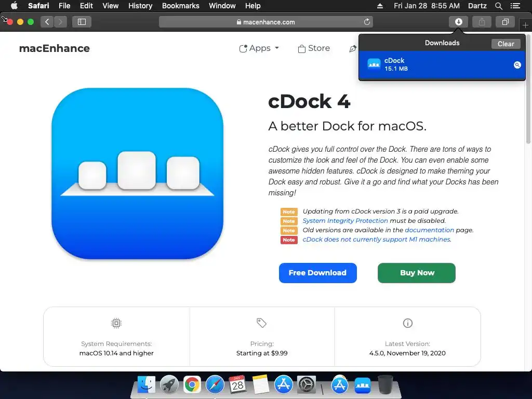Open Notification Center list icon

click(x=515, y=6)
